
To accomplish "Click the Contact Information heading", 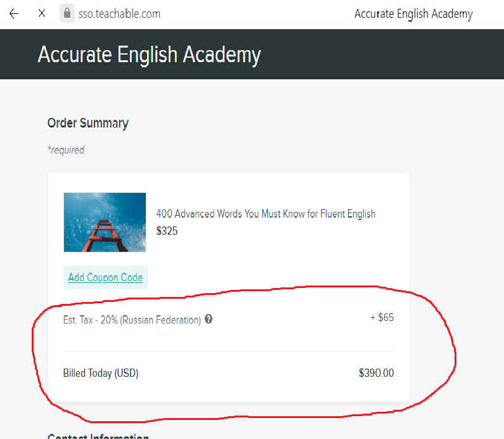I will [98, 436].
